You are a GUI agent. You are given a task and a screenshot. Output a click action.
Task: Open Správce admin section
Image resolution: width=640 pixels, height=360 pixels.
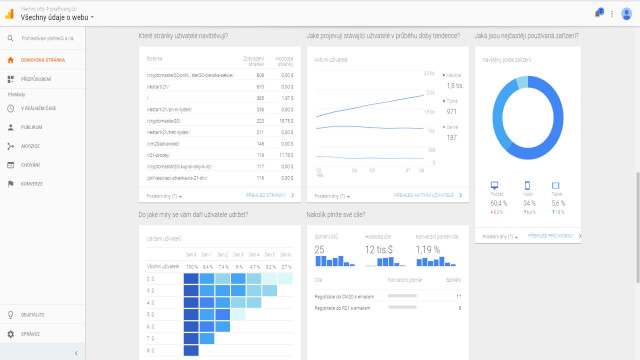[x=42, y=334]
